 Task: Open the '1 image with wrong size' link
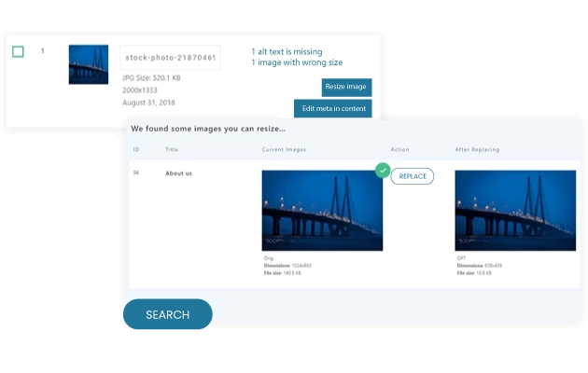click(x=297, y=62)
